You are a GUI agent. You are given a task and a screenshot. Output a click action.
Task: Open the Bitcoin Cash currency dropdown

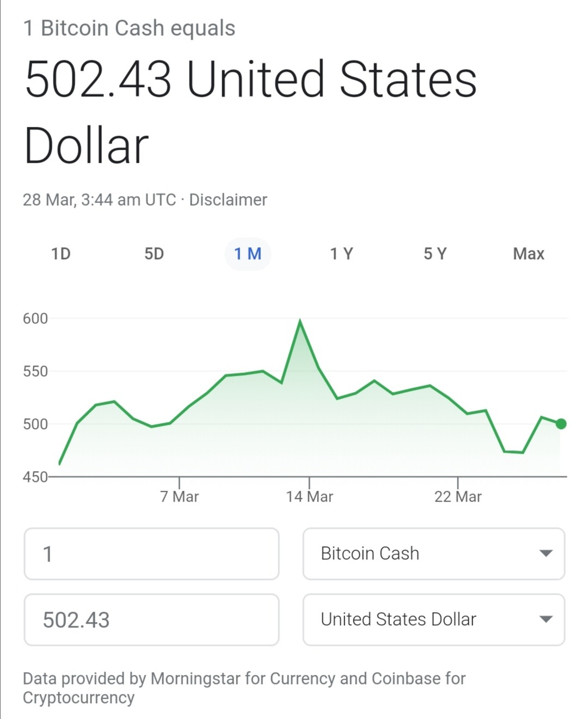(433, 553)
